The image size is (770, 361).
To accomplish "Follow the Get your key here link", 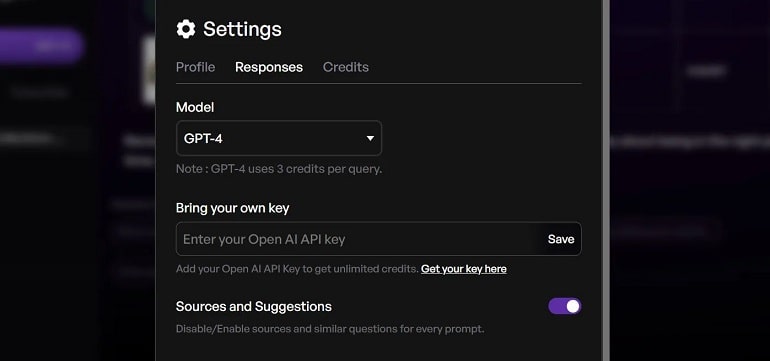I will point(464,269).
